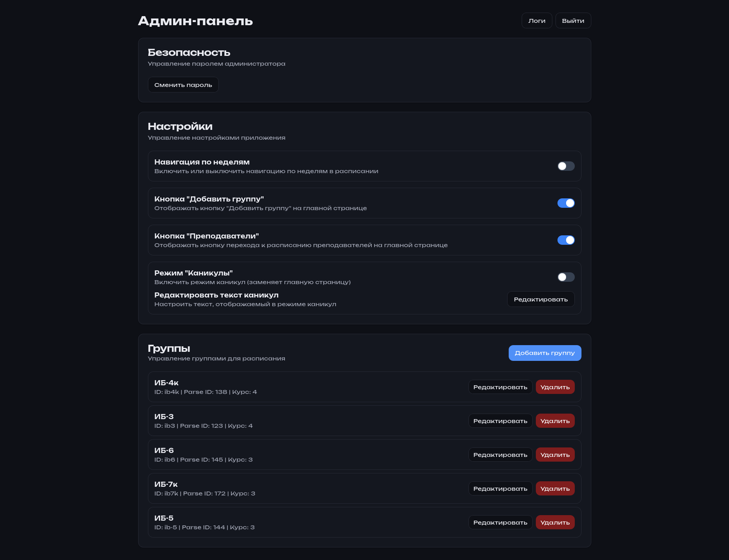Edit the ИБ-6 group

point(500,455)
